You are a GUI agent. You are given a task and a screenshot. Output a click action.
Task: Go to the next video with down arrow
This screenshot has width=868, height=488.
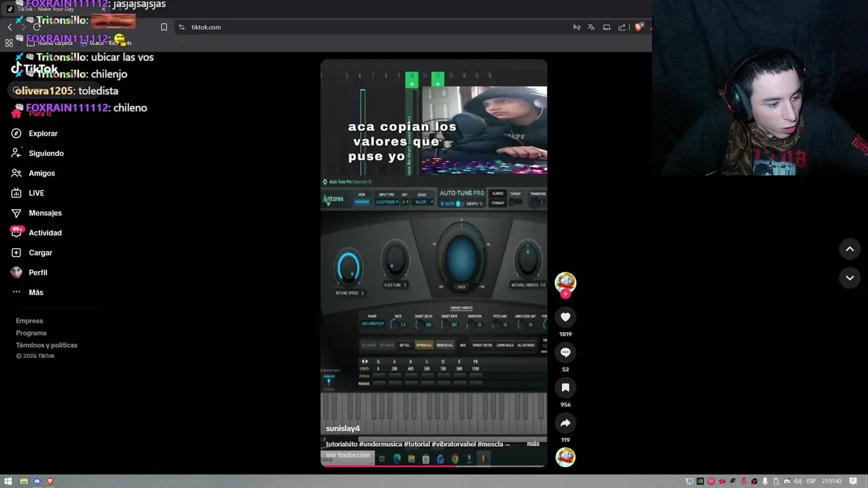pyautogui.click(x=850, y=278)
